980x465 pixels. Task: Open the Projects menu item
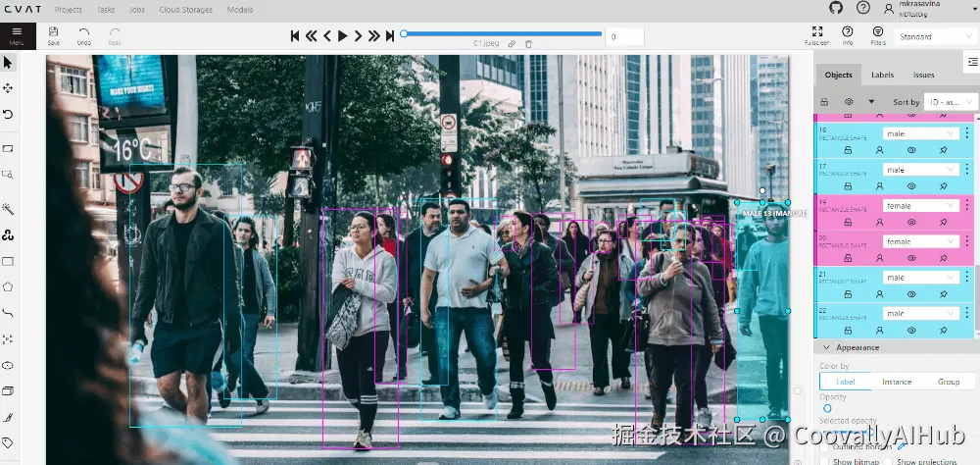69,10
